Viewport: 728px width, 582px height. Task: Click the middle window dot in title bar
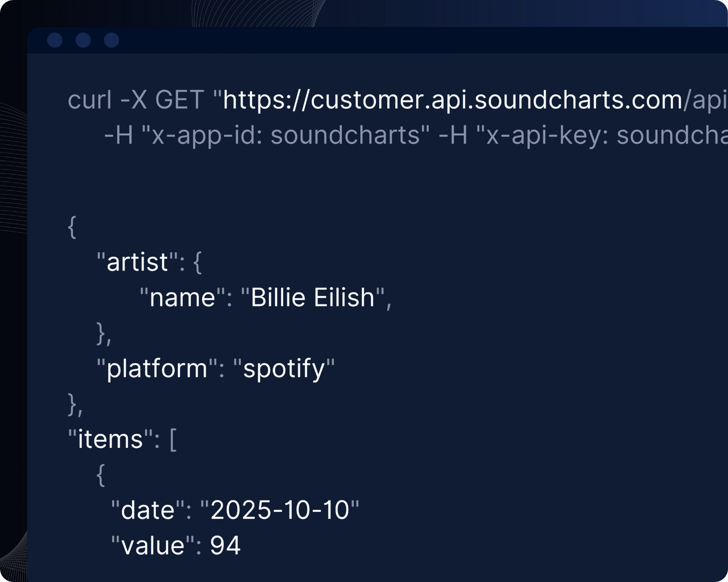83,40
